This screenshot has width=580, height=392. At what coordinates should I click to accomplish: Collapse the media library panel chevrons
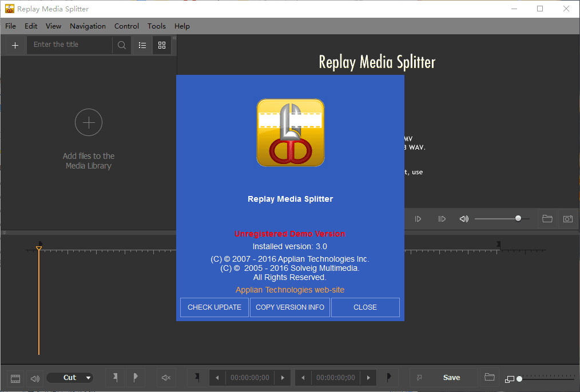174,38
